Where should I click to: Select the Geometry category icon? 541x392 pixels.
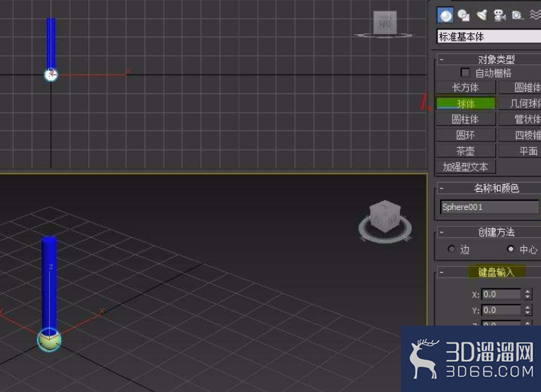(445, 15)
